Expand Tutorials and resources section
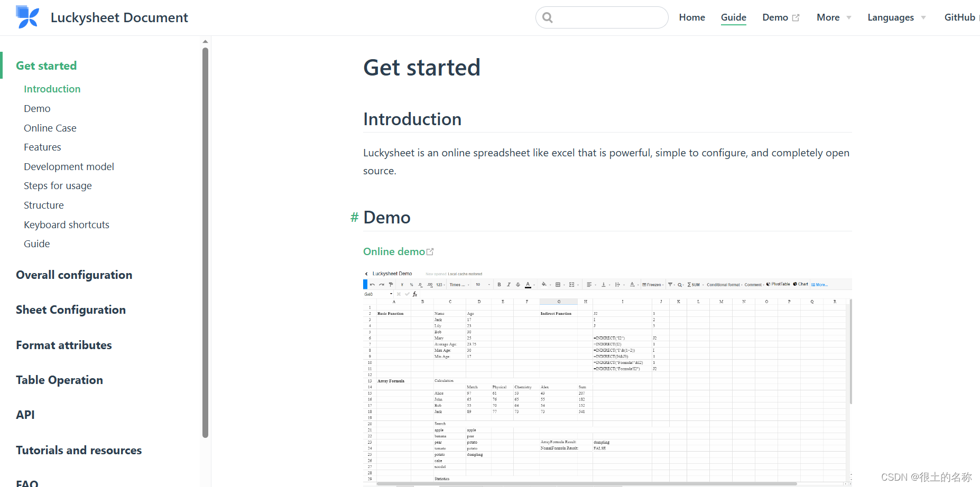 (79, 450)
